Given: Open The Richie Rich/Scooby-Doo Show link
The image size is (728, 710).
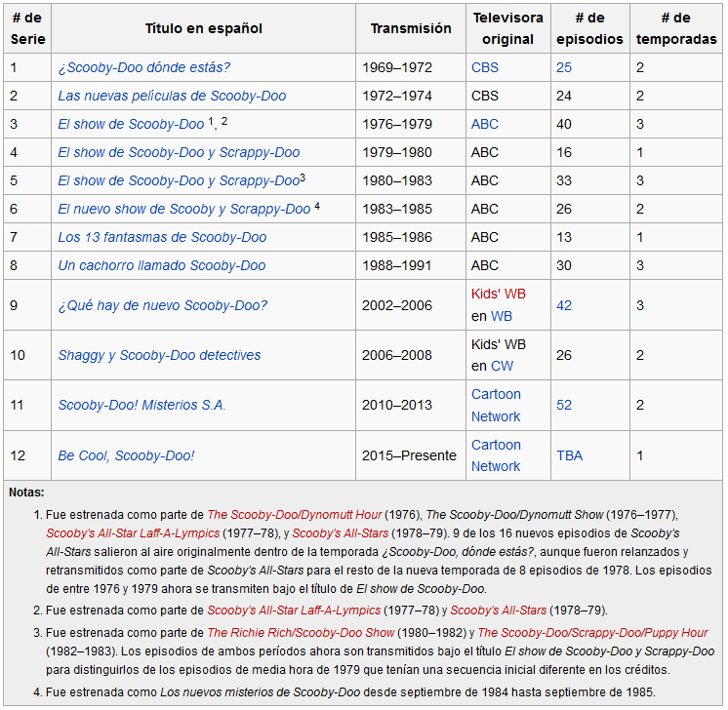Looking at the screenshot, I should tap(301, 633).
